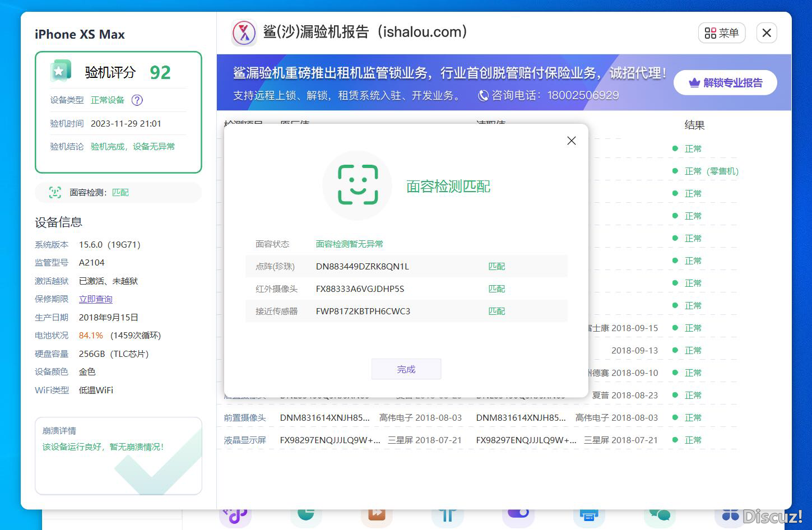This screenshot has width=812, height=530.
Task: Click the 液晶显示屏 row label
Action: [245, 440]
